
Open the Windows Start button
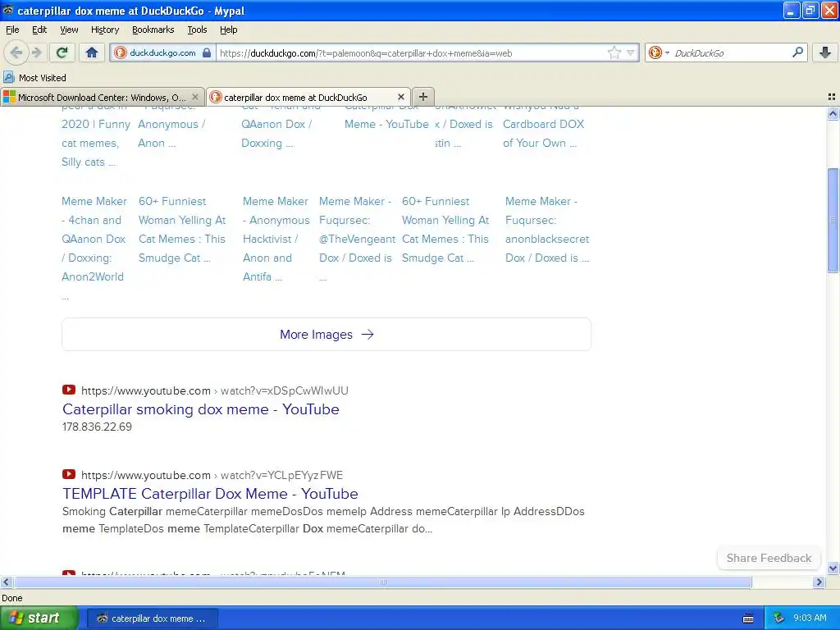pos(39,618)
